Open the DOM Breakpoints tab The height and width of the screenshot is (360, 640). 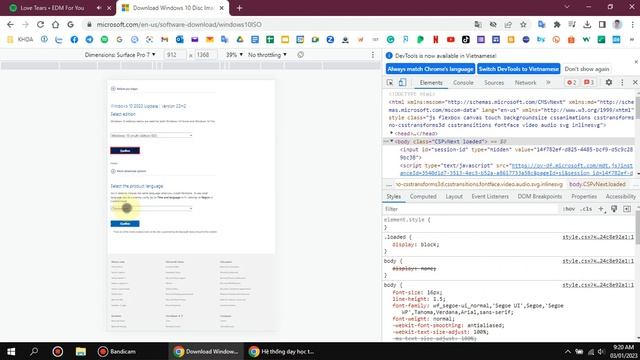pos(540,196)
